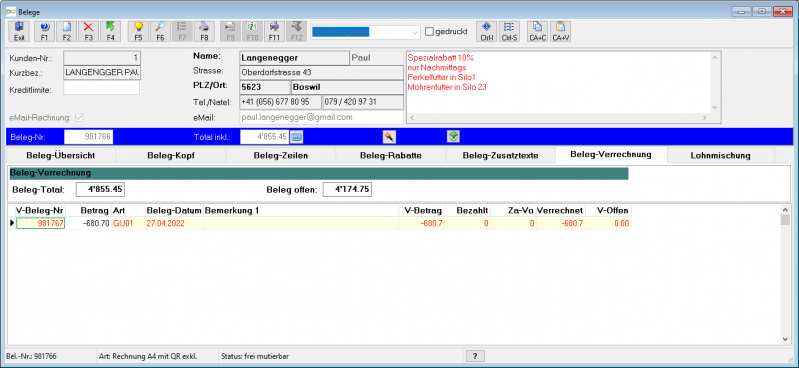
Task: Click the V-Beleg-Nr column header
Action: pyautogui.click(x=41, y=210)
